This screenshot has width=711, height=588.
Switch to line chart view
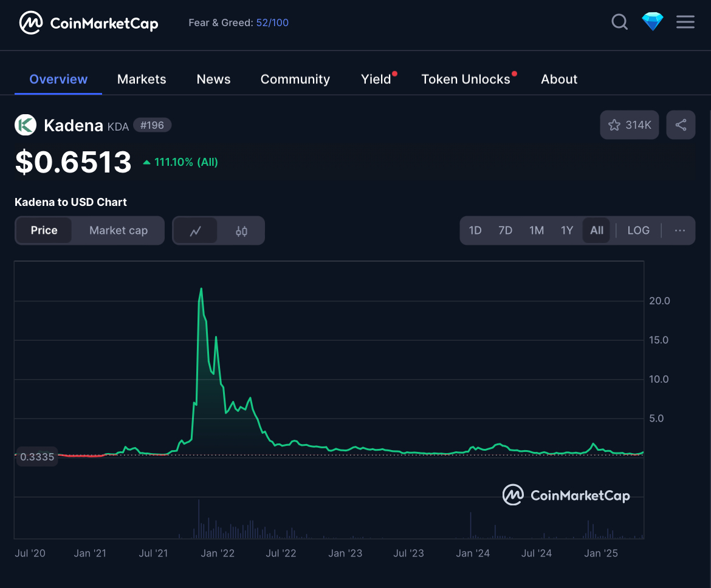(x=196, y=231)
